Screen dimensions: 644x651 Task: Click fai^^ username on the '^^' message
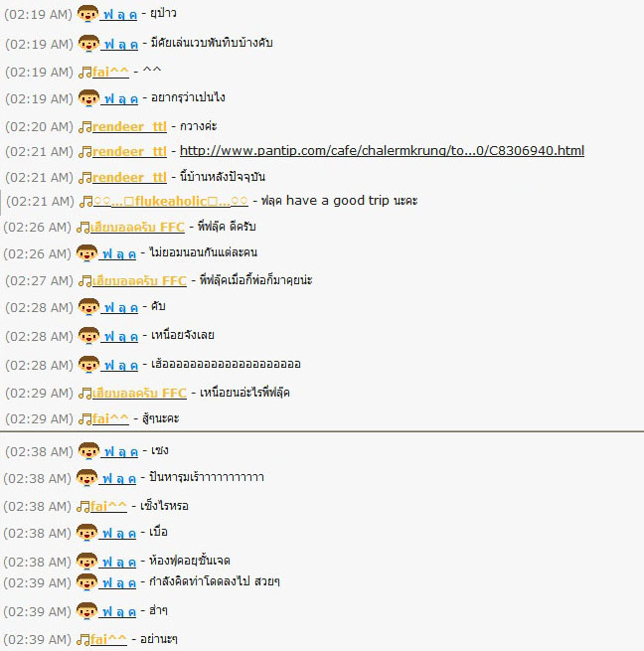click(110, 73)
